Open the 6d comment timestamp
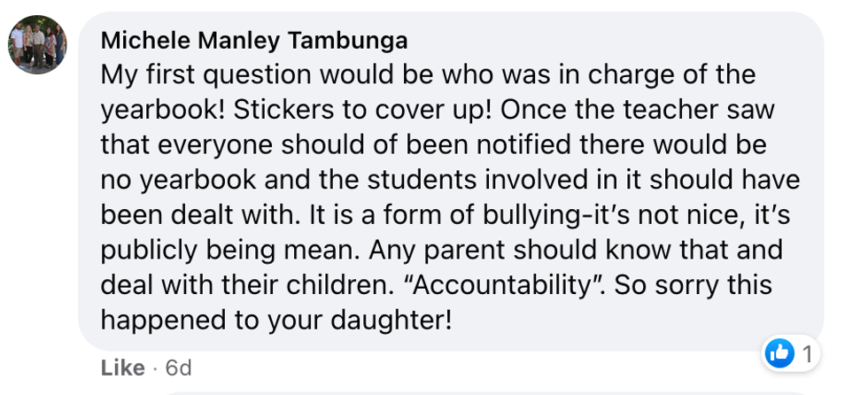This screenshot has width=868, height=395. click(178, 368)
